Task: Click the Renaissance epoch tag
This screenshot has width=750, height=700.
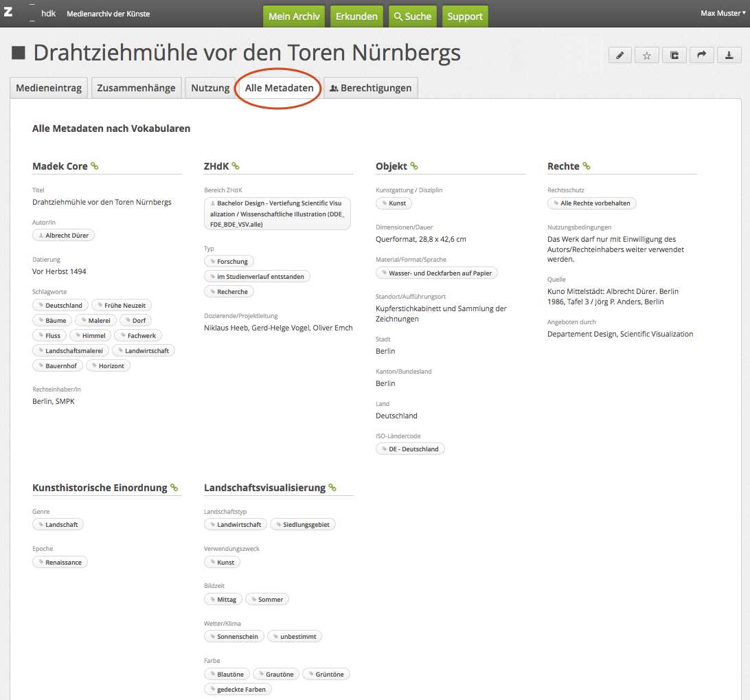Action: [x=60, y=562]
